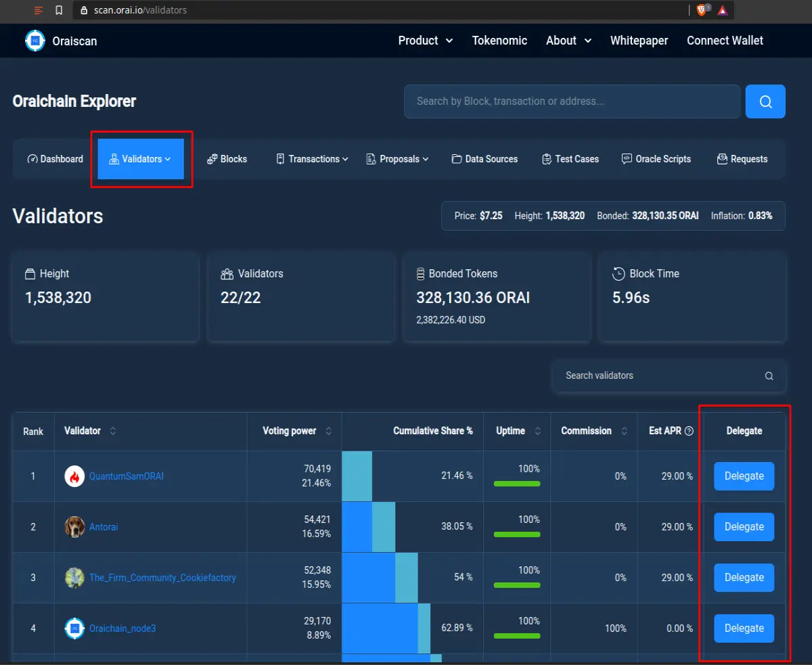Click Validators count 22/22
The width and height of the screenshot is (812, 665).
240,298
